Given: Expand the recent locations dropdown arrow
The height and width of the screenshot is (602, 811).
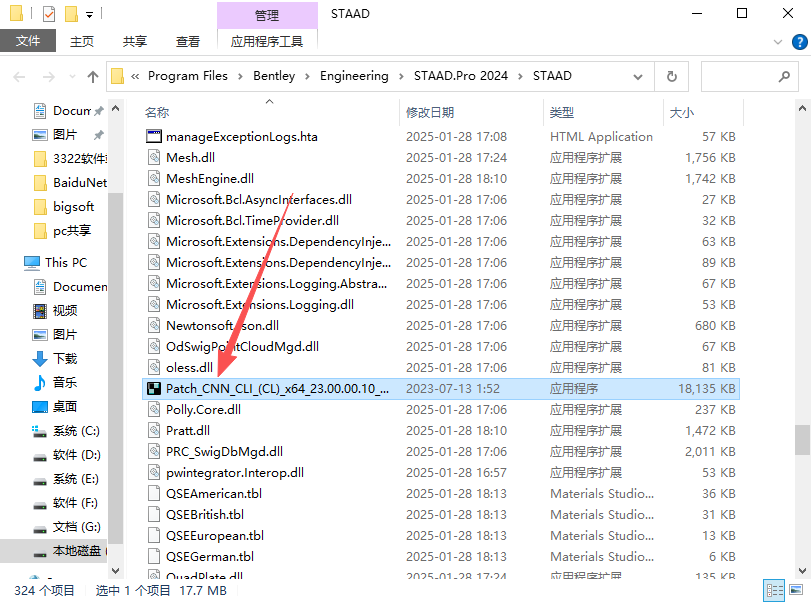Looking at the screenshot, I should coord(70,76).
